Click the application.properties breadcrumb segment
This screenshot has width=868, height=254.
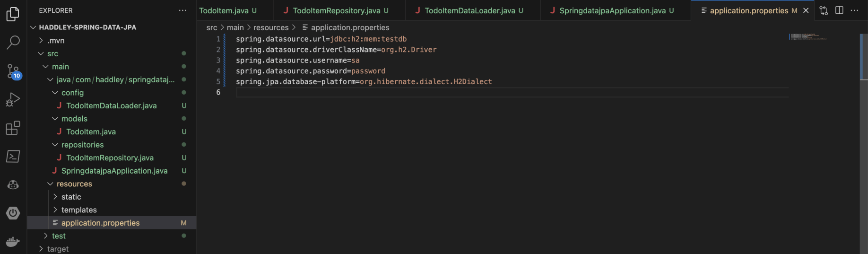pos(346,28)
